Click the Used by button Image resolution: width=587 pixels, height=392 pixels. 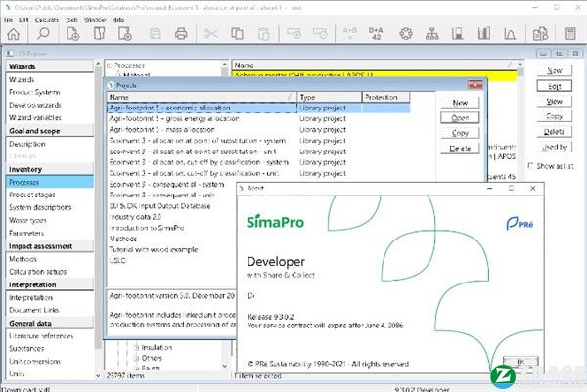tap(554, 147)
